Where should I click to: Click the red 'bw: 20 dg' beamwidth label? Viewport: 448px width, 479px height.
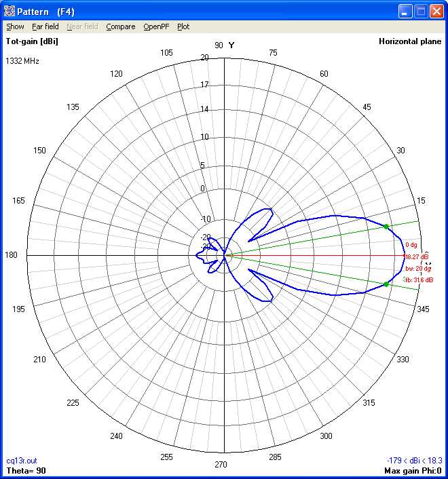pos(418,269)
